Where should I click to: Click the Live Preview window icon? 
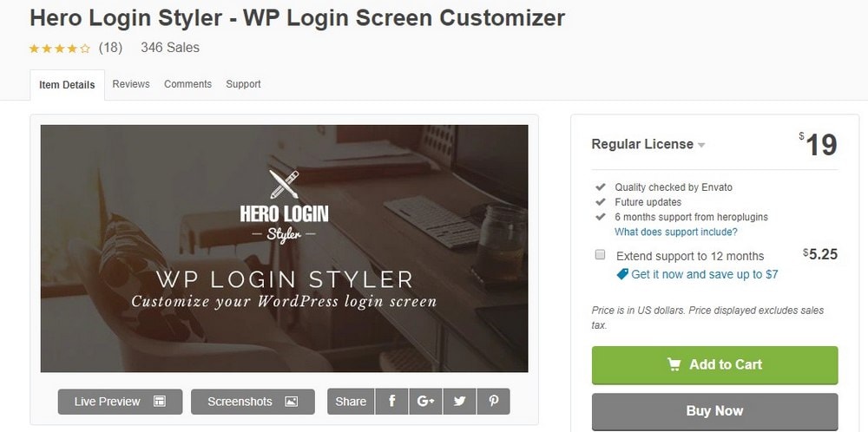[x=160, y=402]
